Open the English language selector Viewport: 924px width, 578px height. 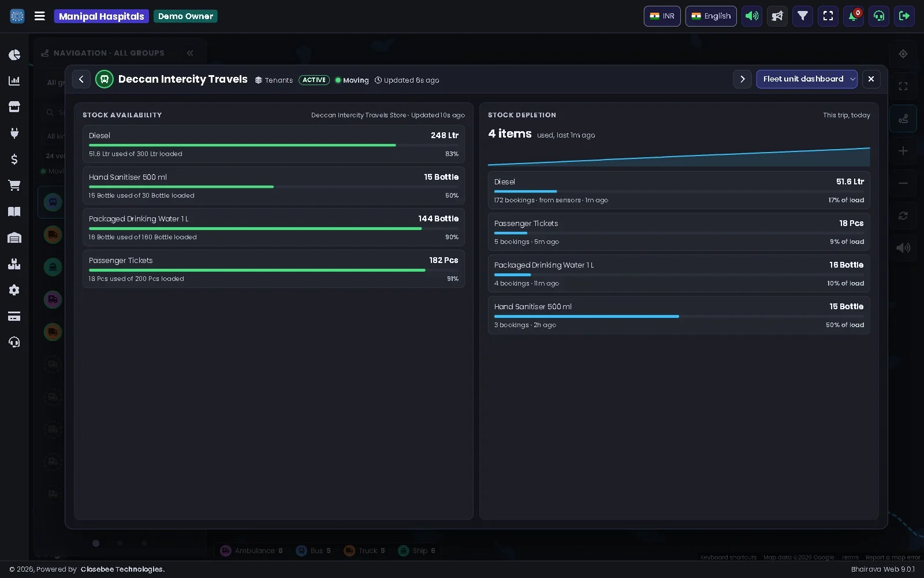[x=711, y=16]
